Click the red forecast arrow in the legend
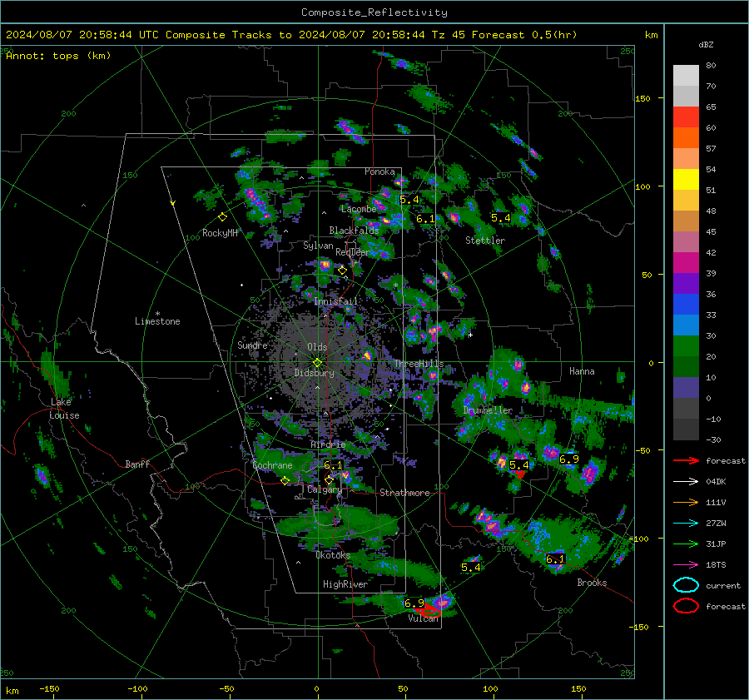Screen dimensions: 749x700 [686, 460]
